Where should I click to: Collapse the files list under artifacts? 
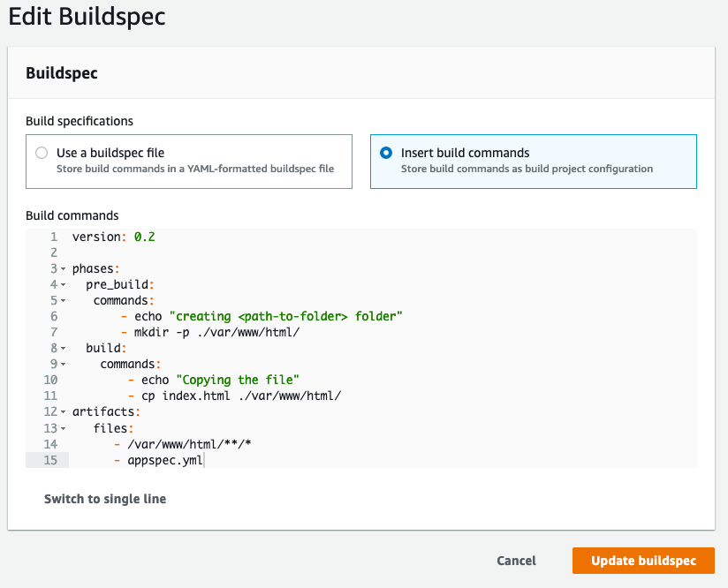[x=64, y=427]
